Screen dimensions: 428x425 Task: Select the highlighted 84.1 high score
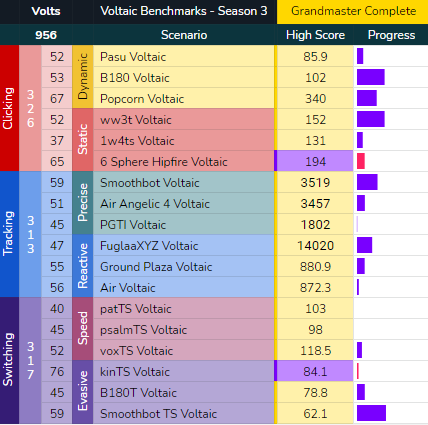(315, 372)
